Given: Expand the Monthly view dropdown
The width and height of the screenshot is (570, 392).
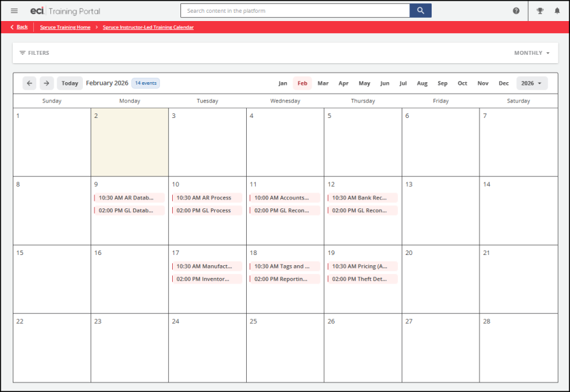Looking at the screenshot, I should tap(532, 53).
